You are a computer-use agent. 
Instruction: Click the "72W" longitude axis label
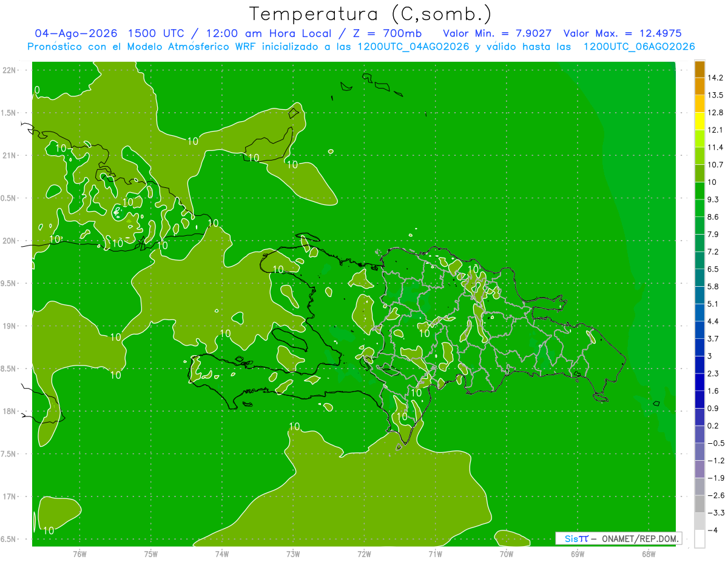click(364, 554)
